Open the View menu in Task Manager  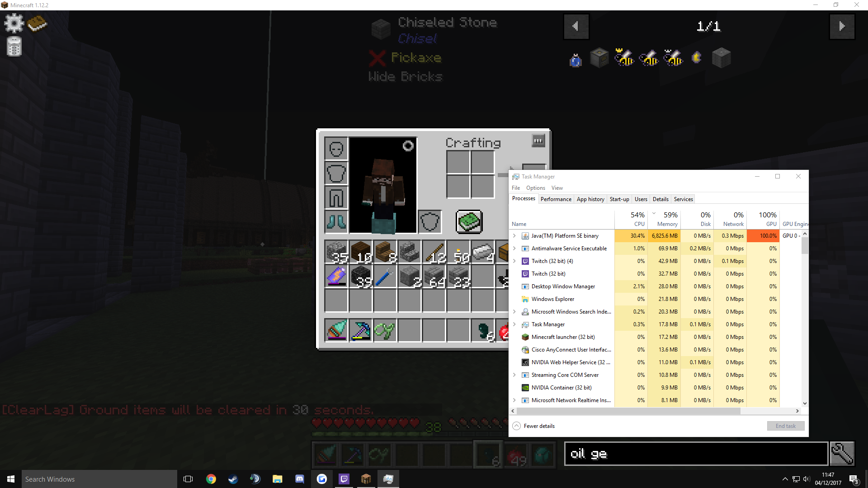pyautogui.click(x=557, y=188)
